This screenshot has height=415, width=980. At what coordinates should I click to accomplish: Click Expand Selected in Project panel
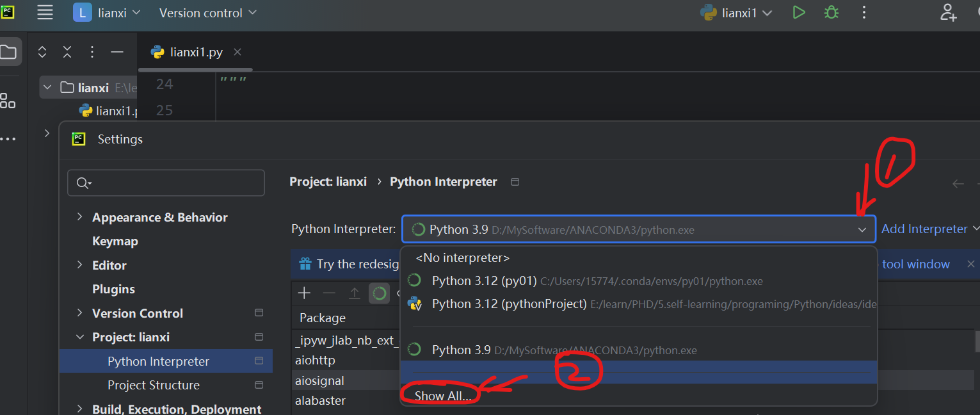(x=42, y=53)
